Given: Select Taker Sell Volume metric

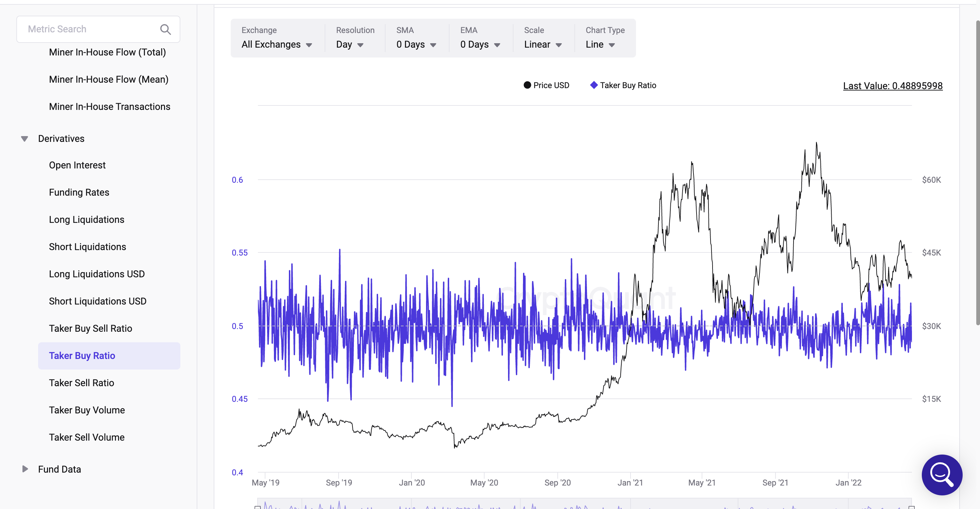Looking at the screenshot, I should pyautogui.click(x=87, y=437).
